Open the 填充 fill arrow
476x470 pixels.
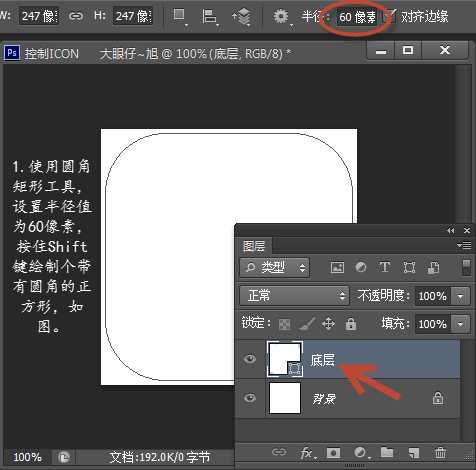pos(460,324)
